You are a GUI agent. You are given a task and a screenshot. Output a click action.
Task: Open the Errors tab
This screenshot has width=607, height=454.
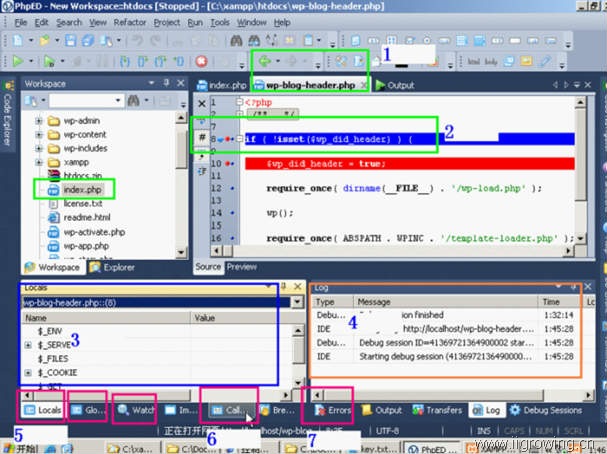click(x=333, y=410)
